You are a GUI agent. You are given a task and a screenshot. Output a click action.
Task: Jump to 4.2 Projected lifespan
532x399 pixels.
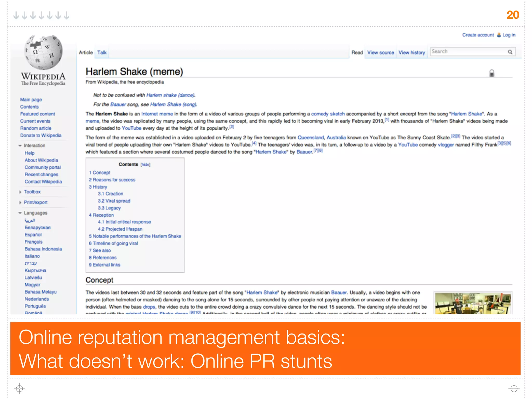click(x=120, y=229)
